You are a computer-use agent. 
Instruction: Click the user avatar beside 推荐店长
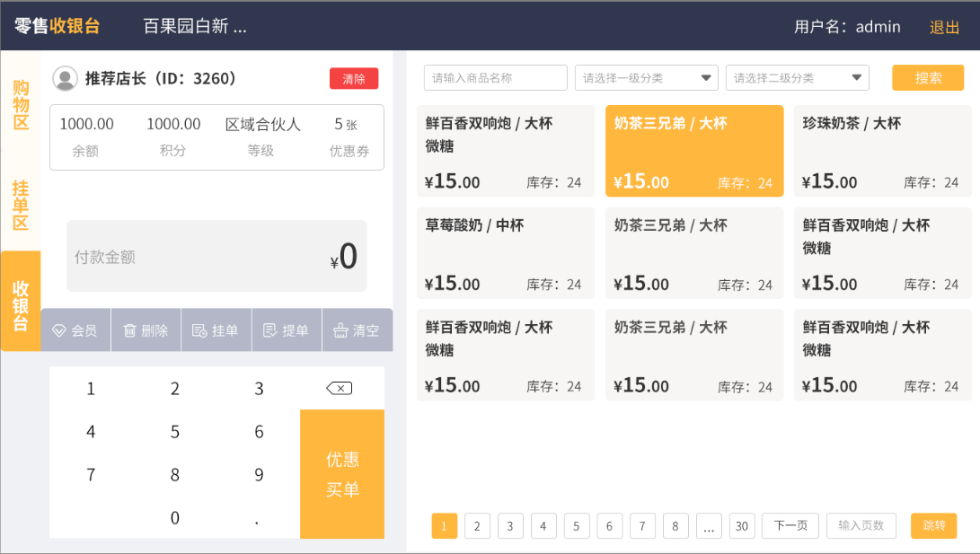pyautogui.click(x=65, y=79)
